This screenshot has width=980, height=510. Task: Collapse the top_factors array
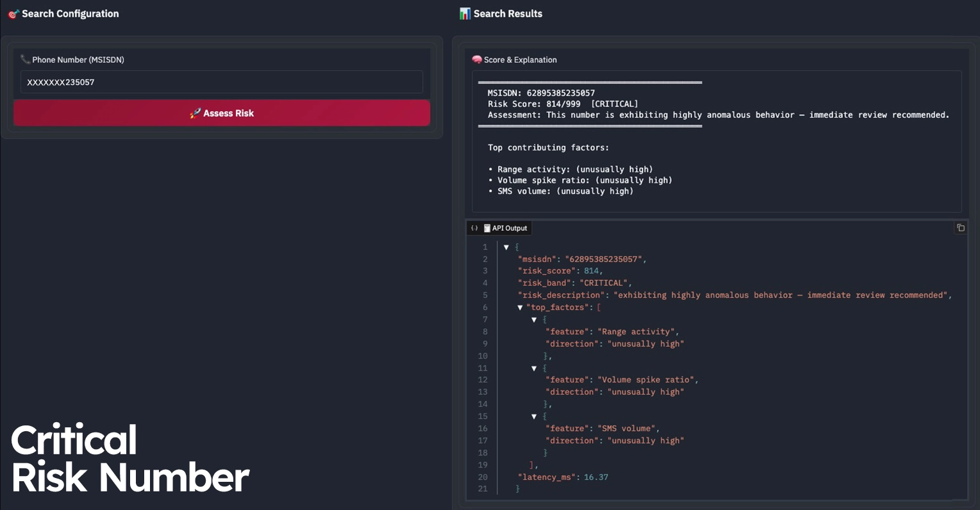[520, 308]
